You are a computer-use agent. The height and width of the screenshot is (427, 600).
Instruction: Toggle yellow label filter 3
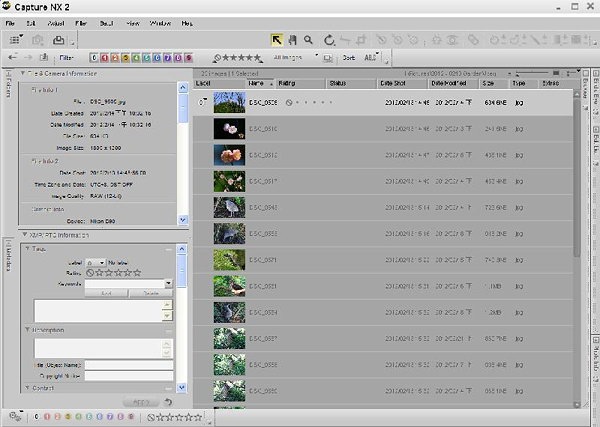click(x=126, y=58)
